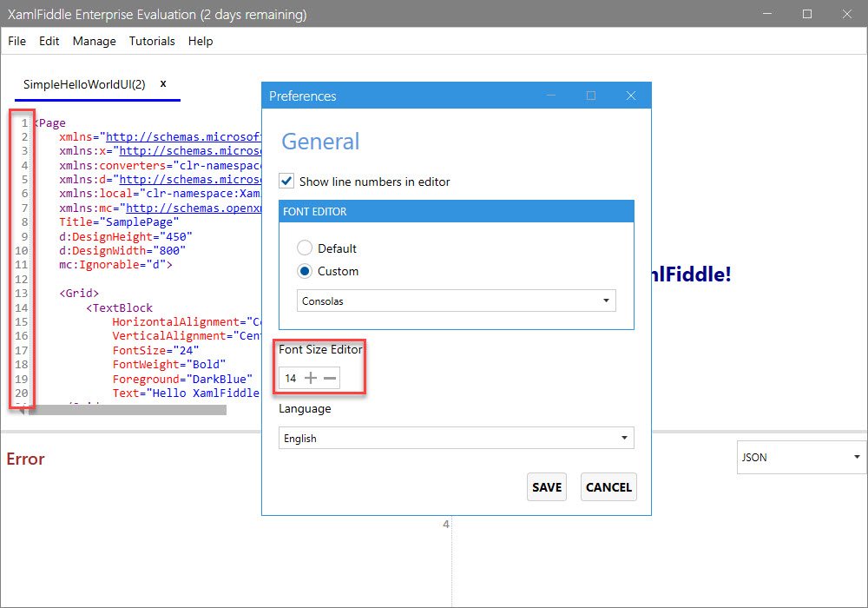Open the xmlns:x schema link on line 3
868x608 pixels.
tap(190, 150)
